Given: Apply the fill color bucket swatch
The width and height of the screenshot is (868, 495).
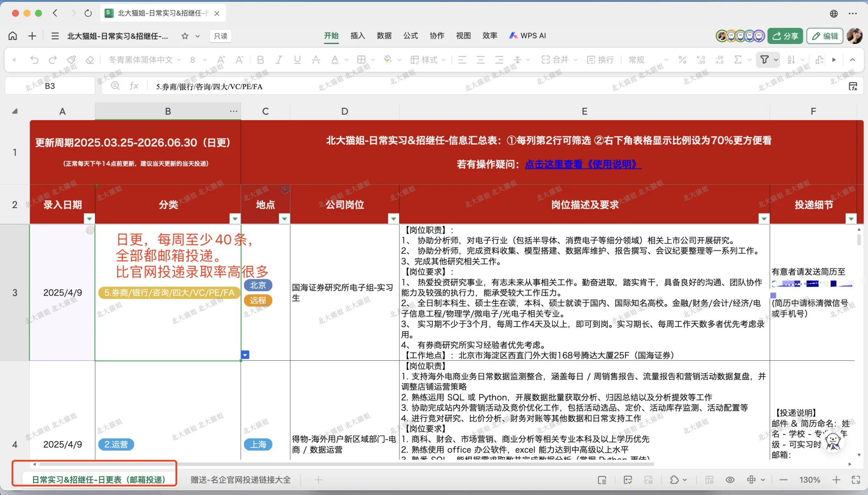Looking at the screenshot, I should 388,60.
